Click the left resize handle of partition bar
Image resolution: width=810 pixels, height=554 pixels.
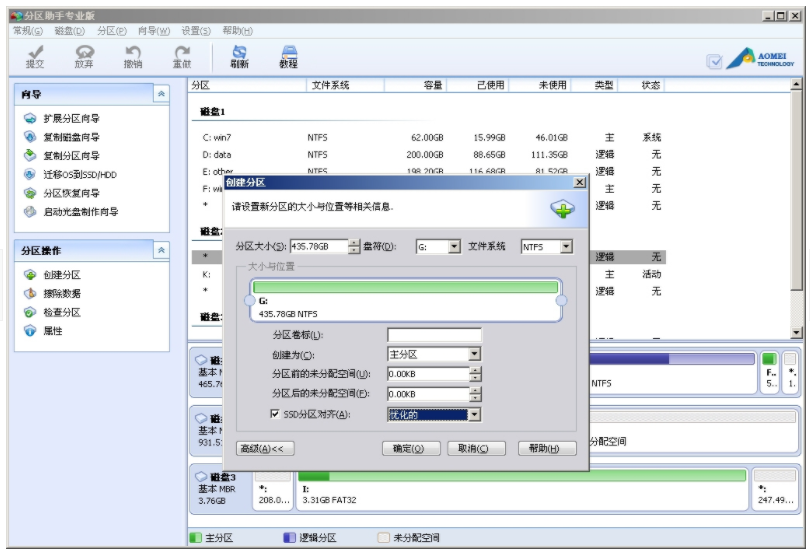point(250,301)
